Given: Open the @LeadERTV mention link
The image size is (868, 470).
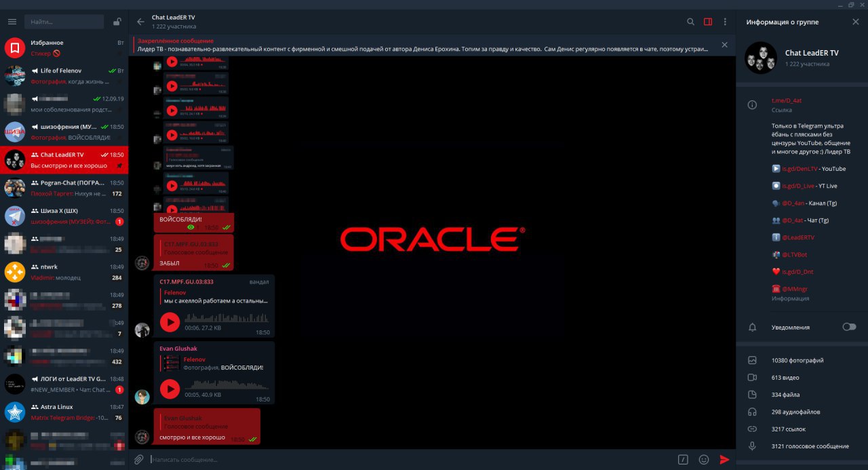Looking at the screenshot, I should pyautogui.click(x=798, y=237).
